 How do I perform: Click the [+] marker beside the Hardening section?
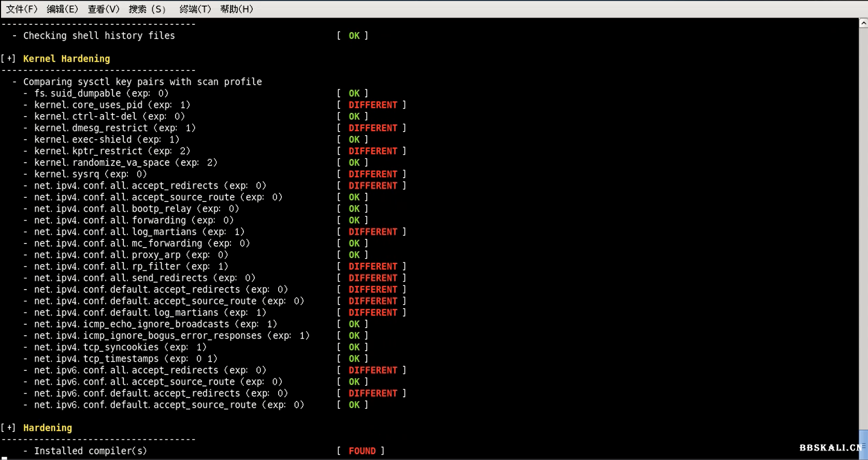pyautogui.click(x=9, y=428)
